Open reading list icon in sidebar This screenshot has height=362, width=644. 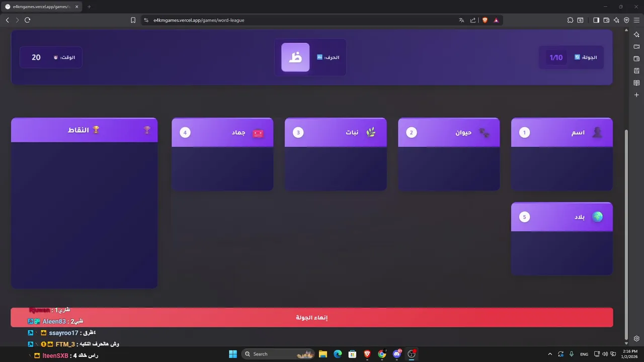pyautogui.click(x=636, y=82)
